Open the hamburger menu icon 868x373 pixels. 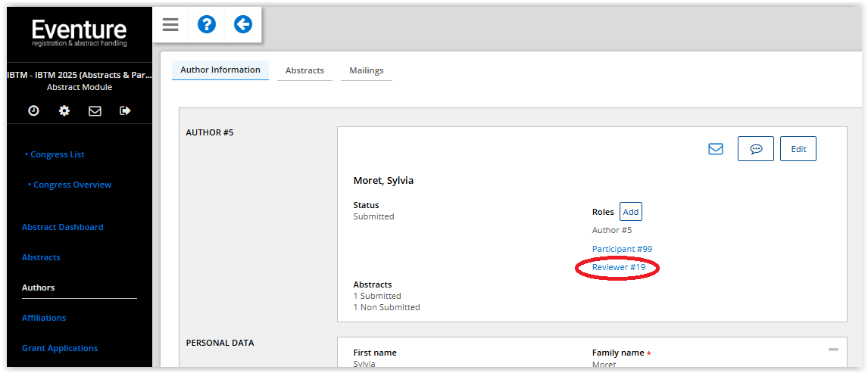point(170,25)
